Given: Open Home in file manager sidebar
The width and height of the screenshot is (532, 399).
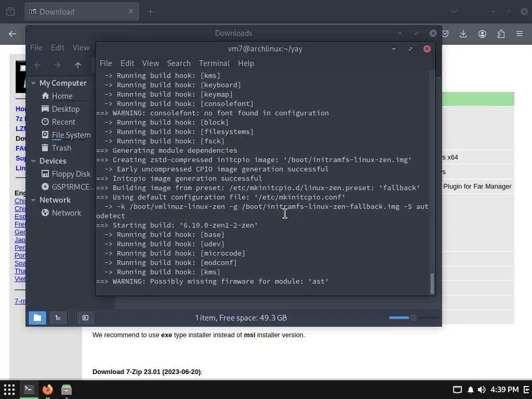Looking at the screenshot, I should [61, 96].
